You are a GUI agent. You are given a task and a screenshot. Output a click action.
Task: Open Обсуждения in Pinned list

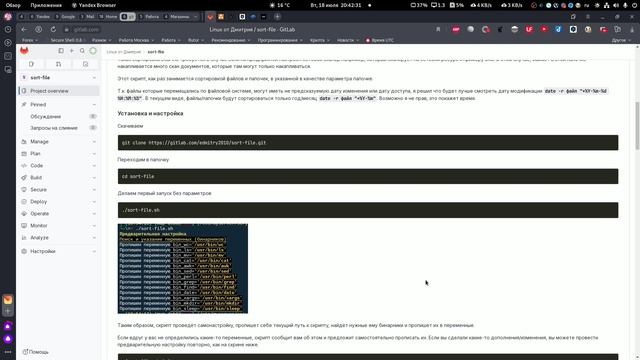click(x=59, y=116)
